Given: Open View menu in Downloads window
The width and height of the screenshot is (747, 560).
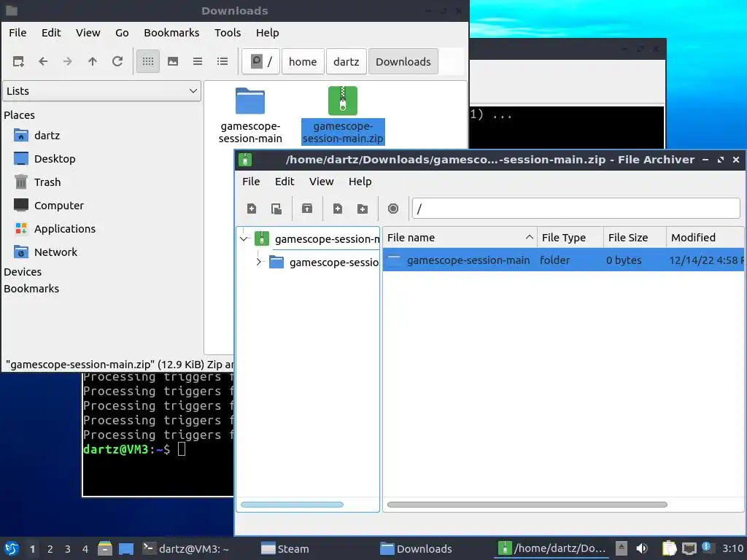Looking at the screenshot, I should (x=88, y=33).
